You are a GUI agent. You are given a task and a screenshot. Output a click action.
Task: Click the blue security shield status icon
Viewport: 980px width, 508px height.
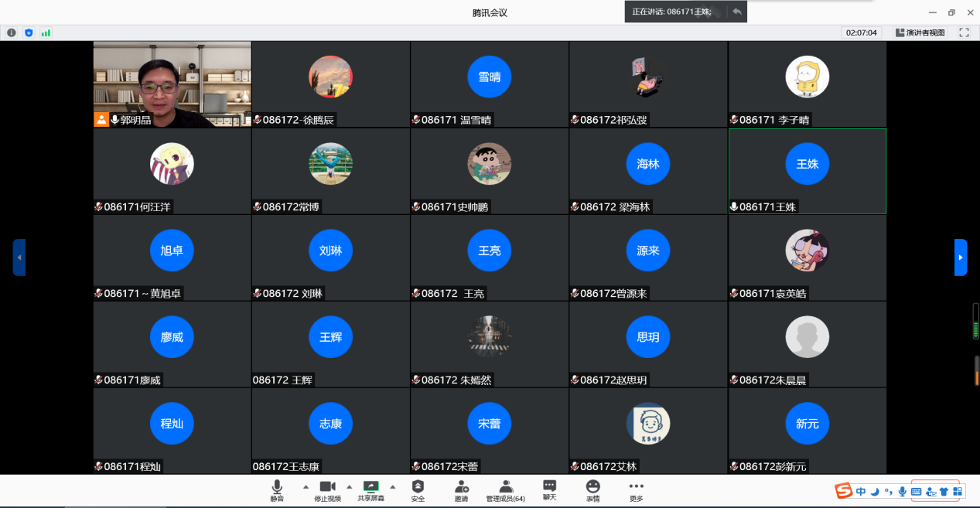pyautogui.click(x=29, y=32)
